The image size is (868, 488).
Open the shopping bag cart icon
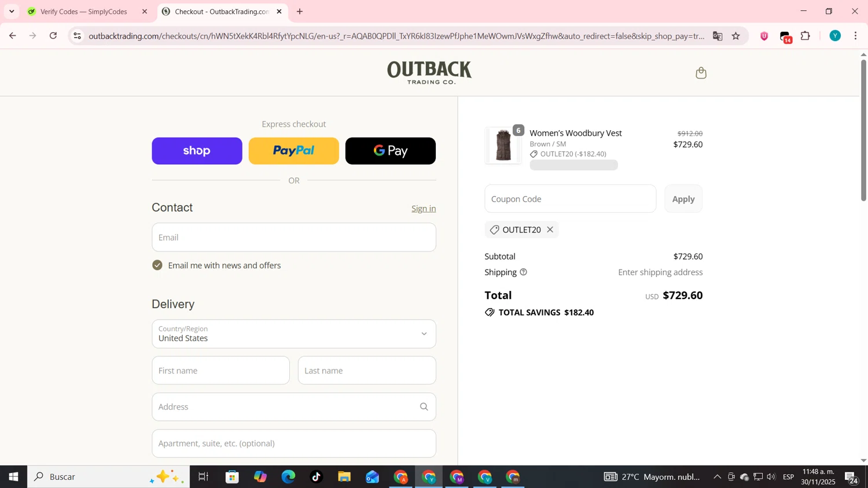pyautogui.click(x=701, y=73)
